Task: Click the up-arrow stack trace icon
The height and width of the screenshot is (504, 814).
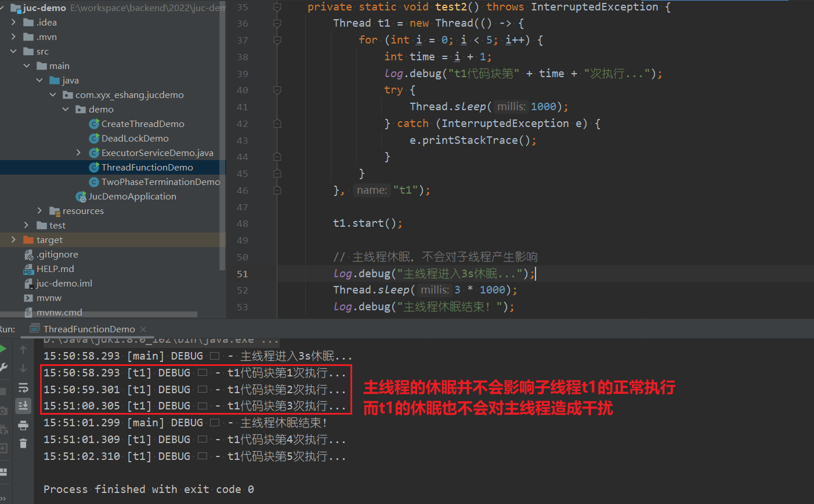Action: (23, 350)
